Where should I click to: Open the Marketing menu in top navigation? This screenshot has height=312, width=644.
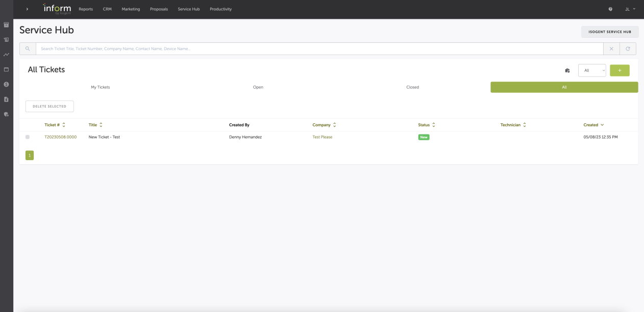(131, 9)
